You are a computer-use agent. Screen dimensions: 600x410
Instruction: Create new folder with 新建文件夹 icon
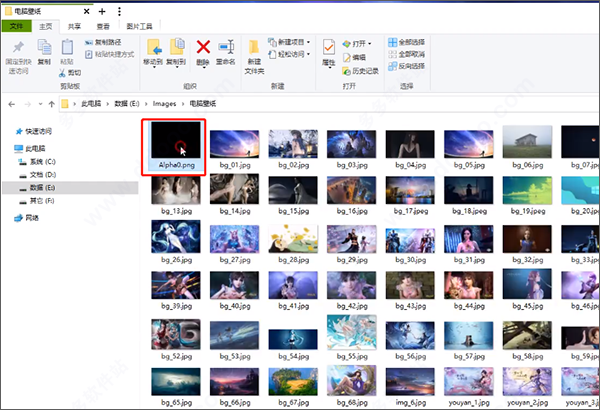pyautogui.click(x=254, y=47)
